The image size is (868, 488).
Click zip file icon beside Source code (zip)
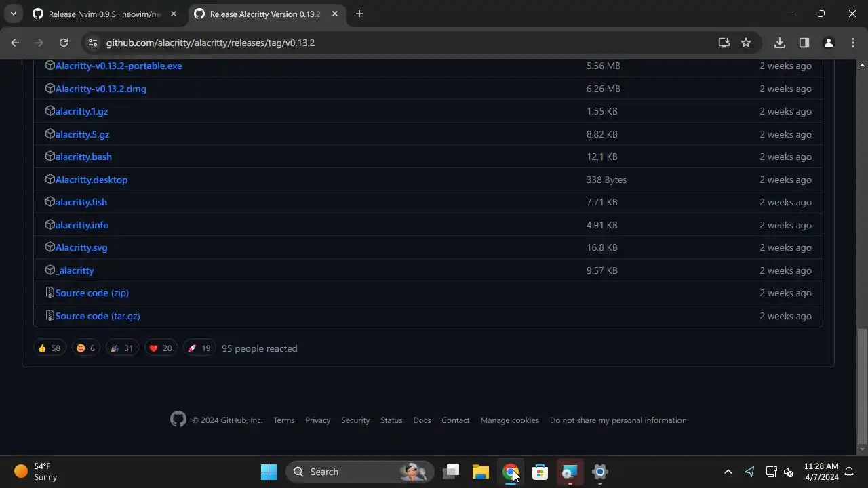(x=50, y=293)
